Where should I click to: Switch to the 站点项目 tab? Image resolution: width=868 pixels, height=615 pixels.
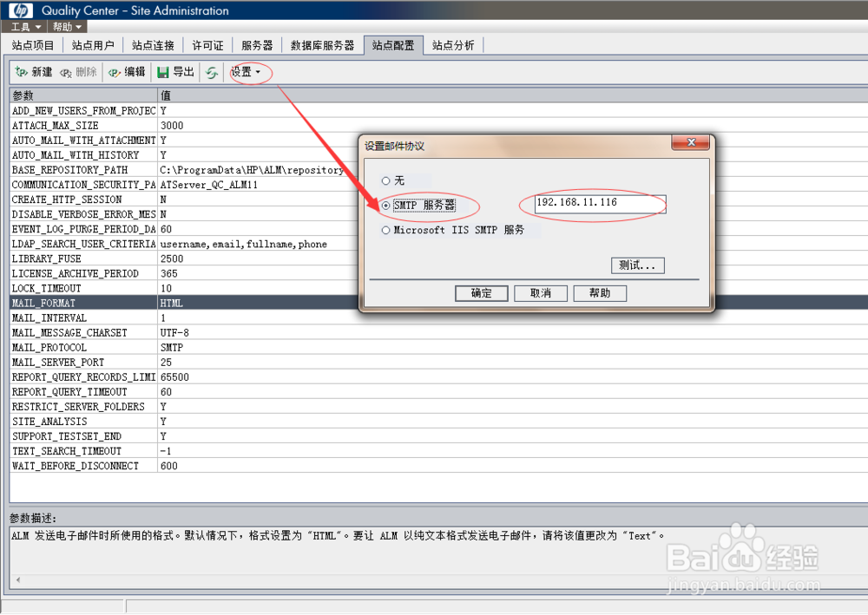pos(33,45)
